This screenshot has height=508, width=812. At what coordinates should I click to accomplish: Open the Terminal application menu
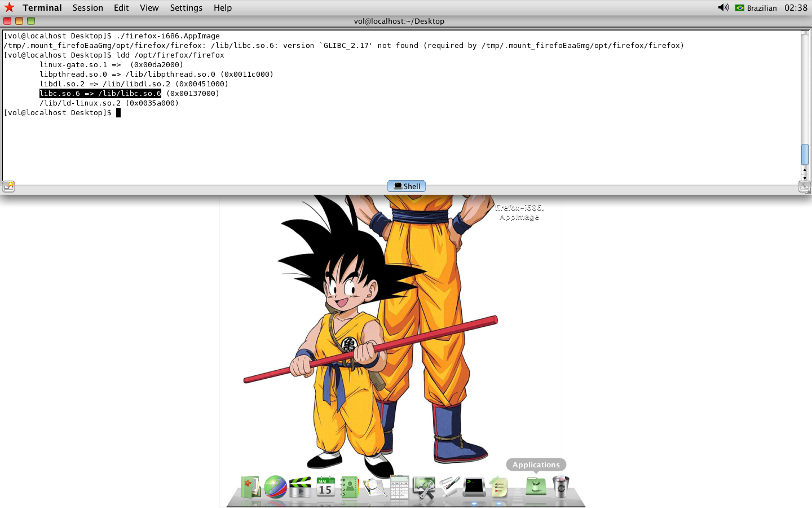pos(42,8)
